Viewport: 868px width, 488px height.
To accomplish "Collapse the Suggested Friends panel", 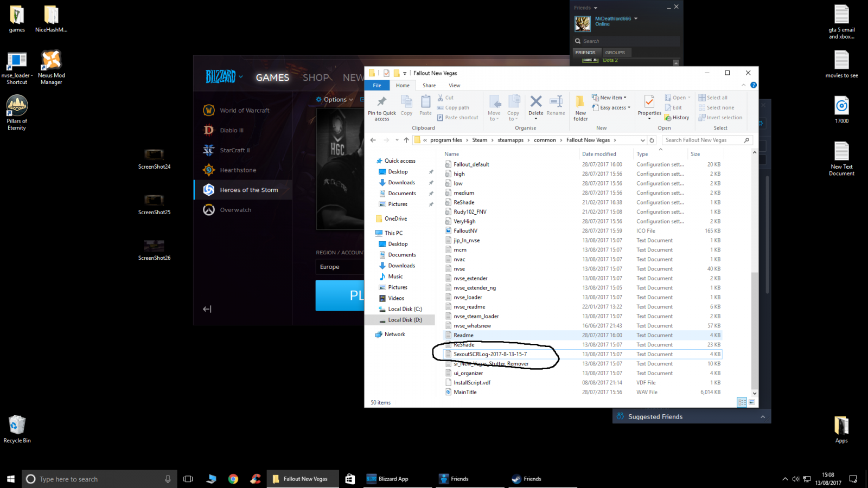I will pos(763,416).
